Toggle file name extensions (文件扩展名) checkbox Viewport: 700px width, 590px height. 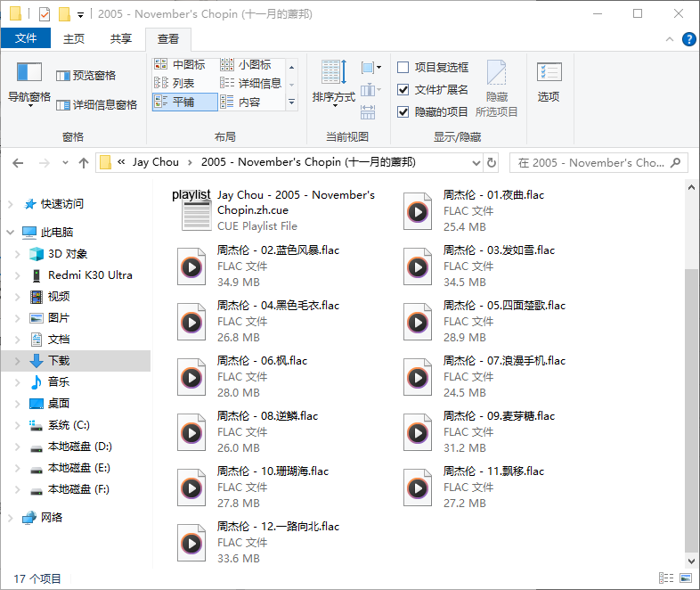point(403,90)
